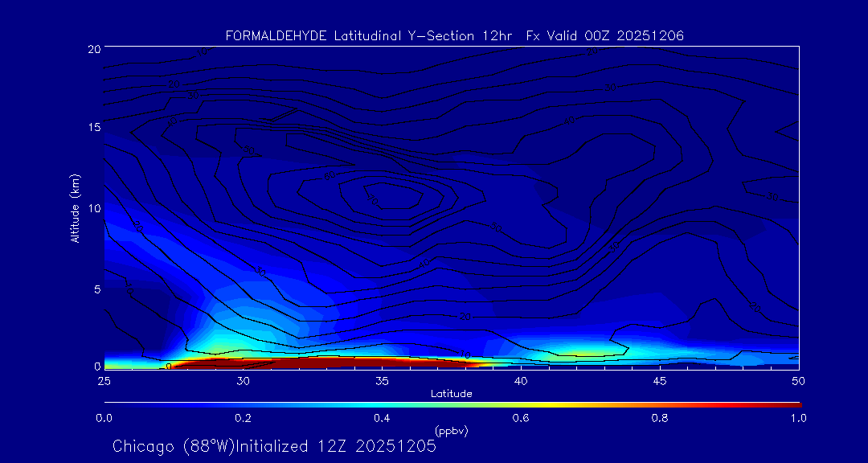Click the 35 tick on latitude axis
Screen dimensions: 868x463
click(382, 380)
